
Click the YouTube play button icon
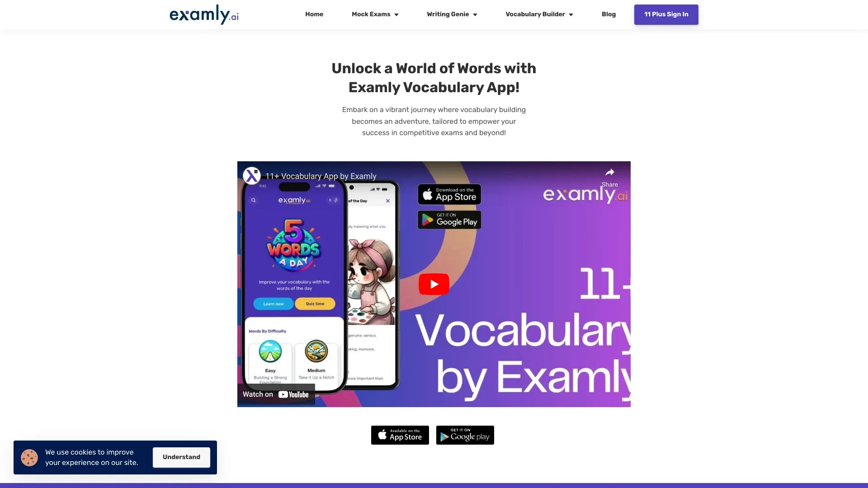[x=434, y=284]
